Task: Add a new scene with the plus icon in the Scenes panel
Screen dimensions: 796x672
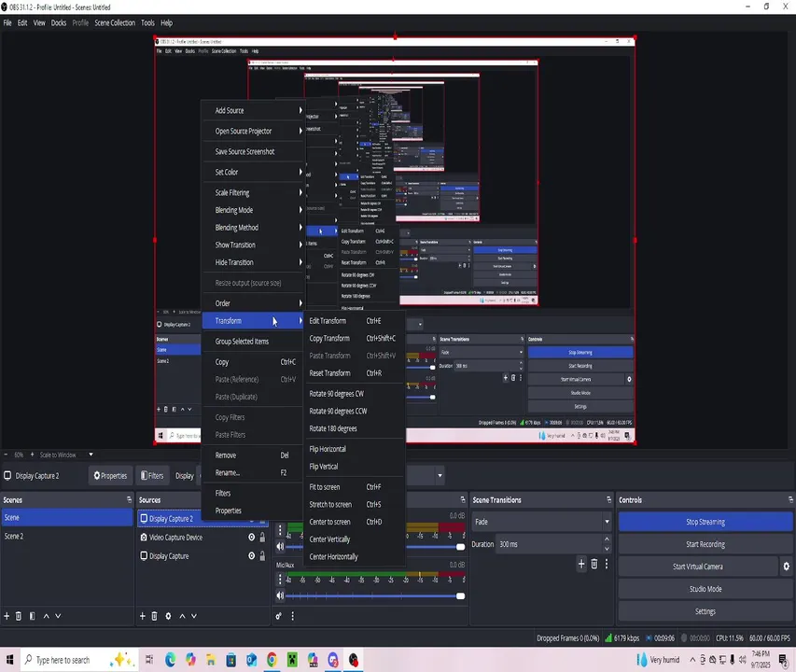Action: 7,616
